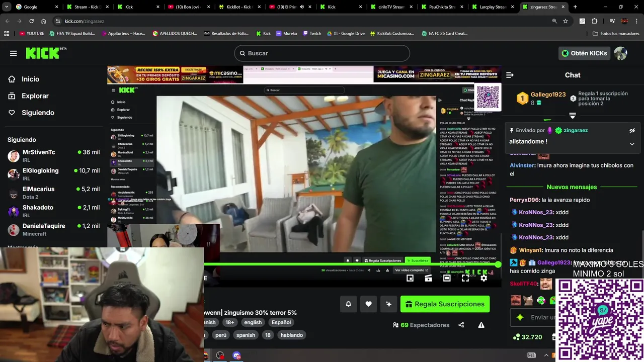
Task: Open the Chrome apps grid in the bookmarks bar
Action: (x=7, y=33)
